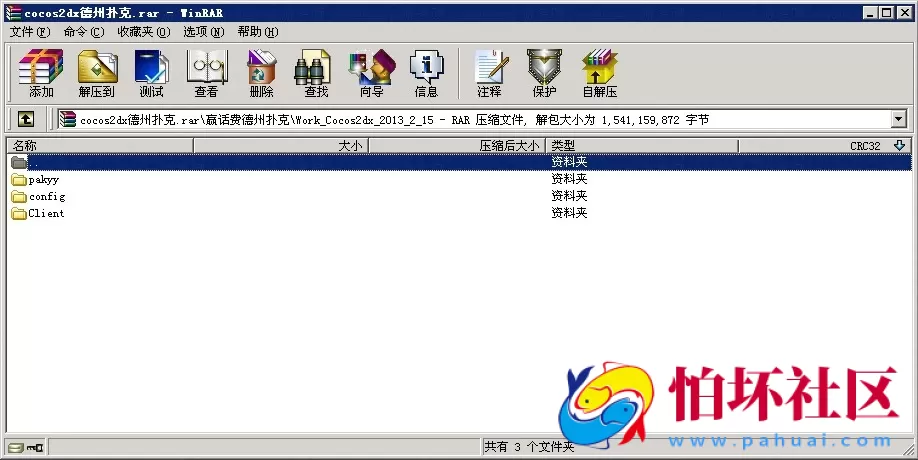
Task: Open the Favorites (收藏夹) menu
Action: click(144, 32)
